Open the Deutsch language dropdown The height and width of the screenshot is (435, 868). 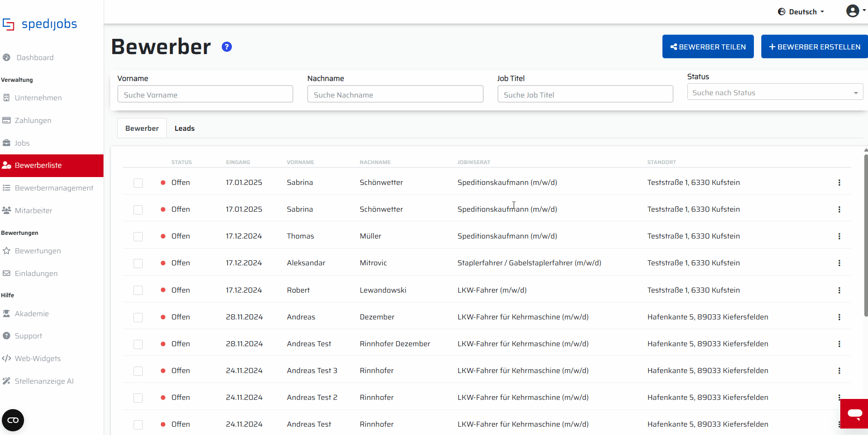click(801, 12)
